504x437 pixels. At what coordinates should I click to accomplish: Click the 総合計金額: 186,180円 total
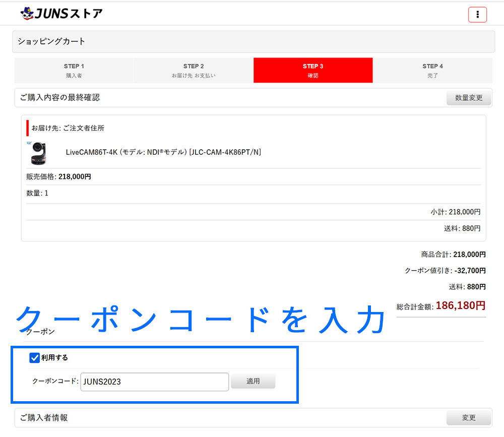[x=441, y=305]
